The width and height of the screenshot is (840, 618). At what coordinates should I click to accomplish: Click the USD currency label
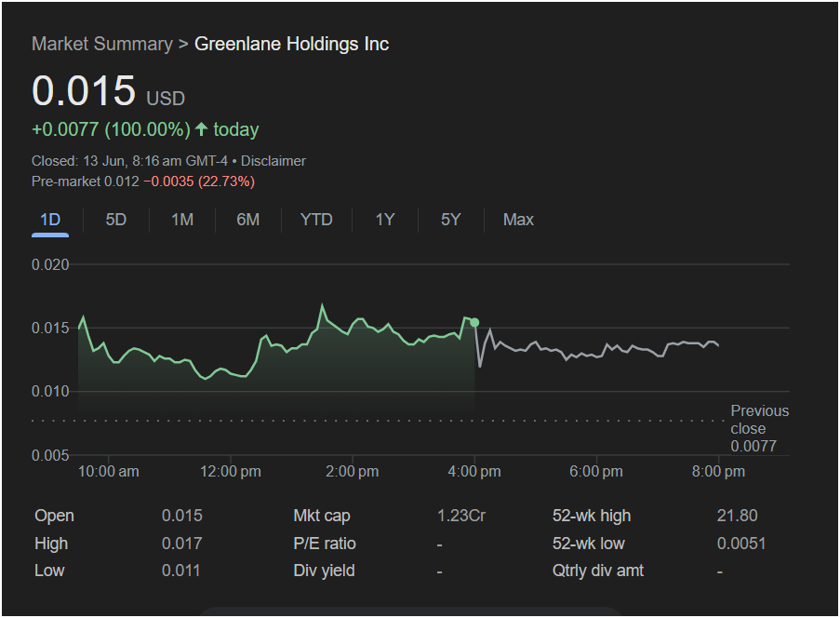166,99
